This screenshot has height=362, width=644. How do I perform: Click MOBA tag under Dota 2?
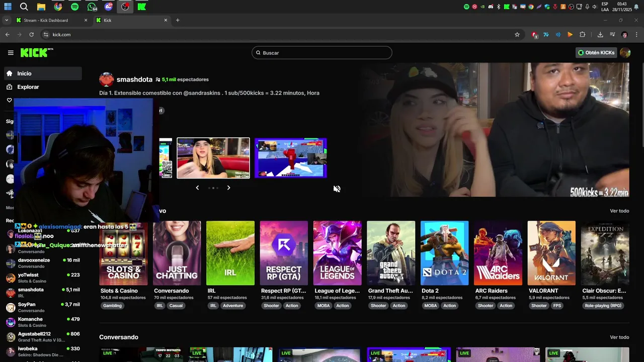[431, 306]
